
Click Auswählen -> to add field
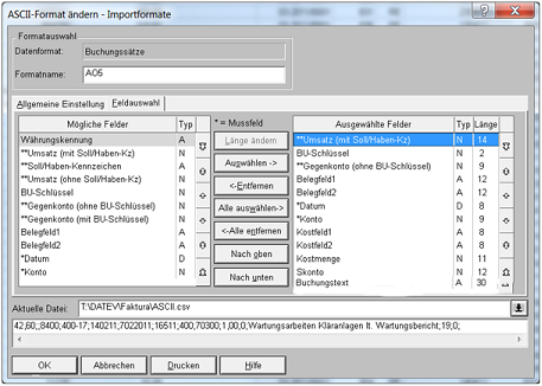click(251, 163)
